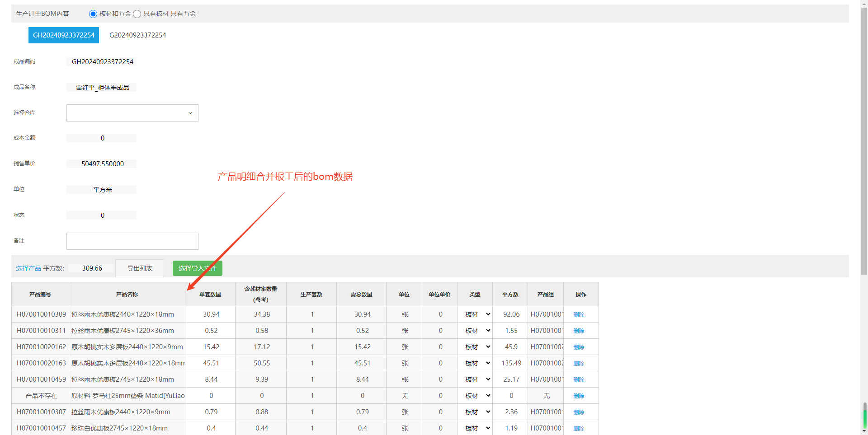Image resolution: width=868 pixels, height=435 pixels.
Task: Delete row H070010010307
Action: tap(579, 412)
